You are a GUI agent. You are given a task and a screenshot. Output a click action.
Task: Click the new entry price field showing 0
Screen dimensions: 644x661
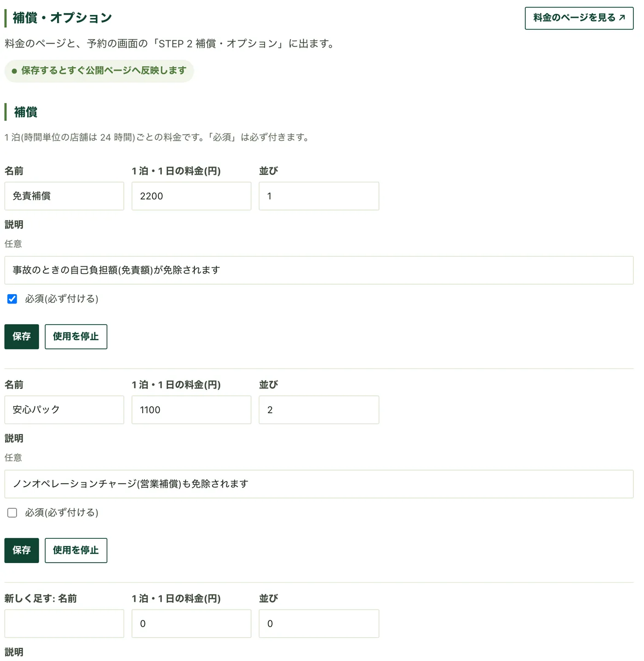point(191,623)
